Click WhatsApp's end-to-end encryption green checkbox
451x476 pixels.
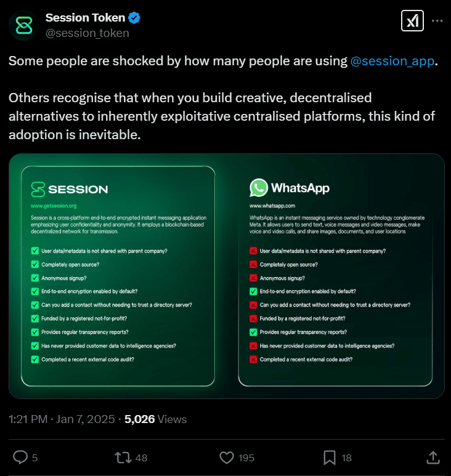pos(253,291)
